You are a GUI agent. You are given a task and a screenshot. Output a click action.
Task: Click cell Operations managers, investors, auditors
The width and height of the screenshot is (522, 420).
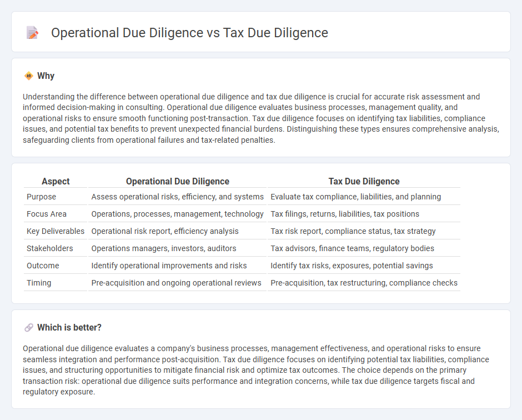(178, 249)
